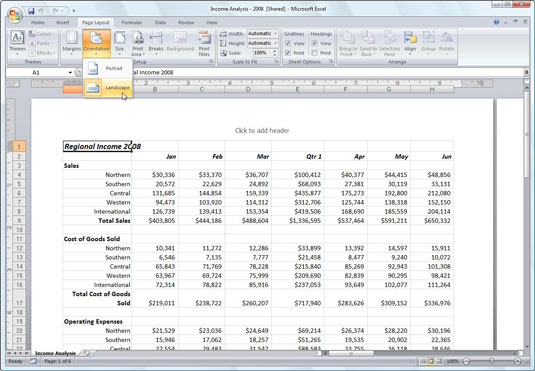Open Sheet Options dialog launcher

(331, 62)
